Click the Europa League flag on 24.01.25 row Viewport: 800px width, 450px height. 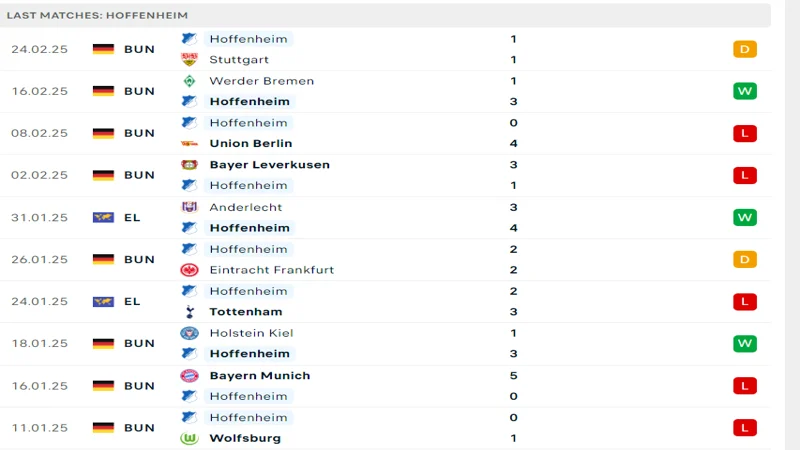tap(103, 302)
